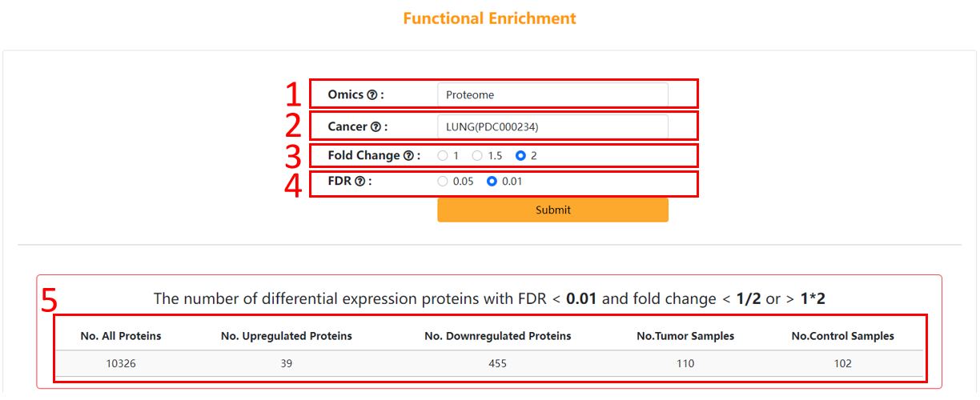The width and height of the screenshot is (980, 400).
Task: Select Fold Change value 1.5
Action: click(x=477, y=156)
